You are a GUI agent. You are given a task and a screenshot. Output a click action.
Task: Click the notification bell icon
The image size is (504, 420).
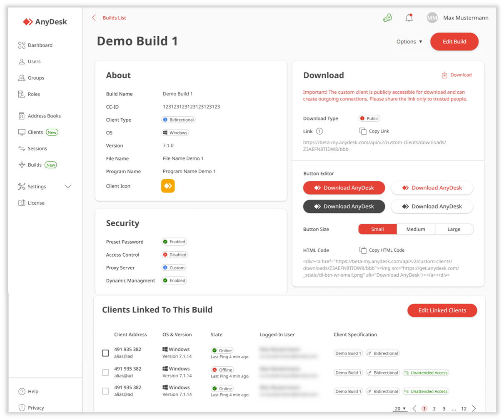point(409,18)
